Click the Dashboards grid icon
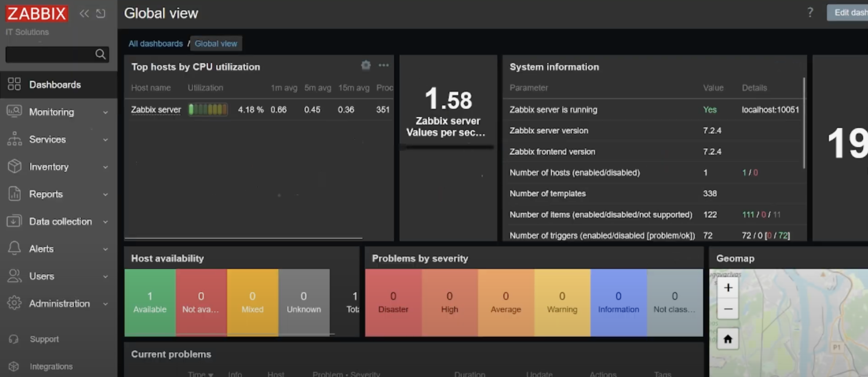Screen dimensions: 868x377 [14, 84]
